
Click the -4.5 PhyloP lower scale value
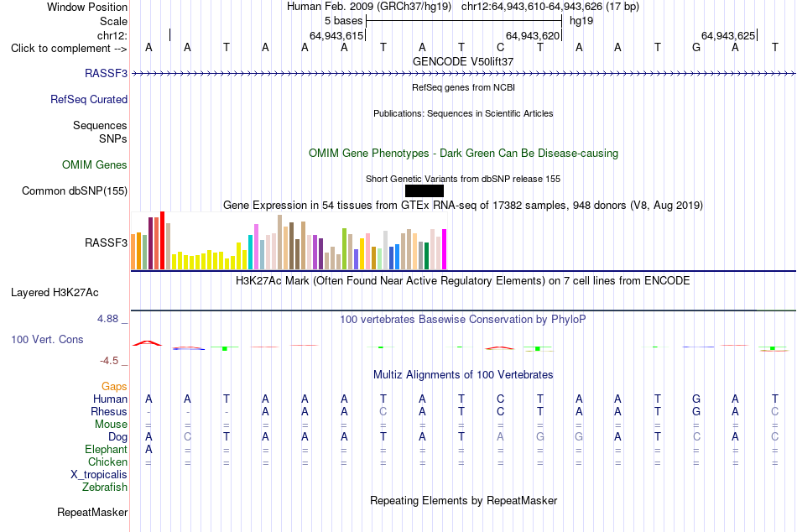coord(109,361)
